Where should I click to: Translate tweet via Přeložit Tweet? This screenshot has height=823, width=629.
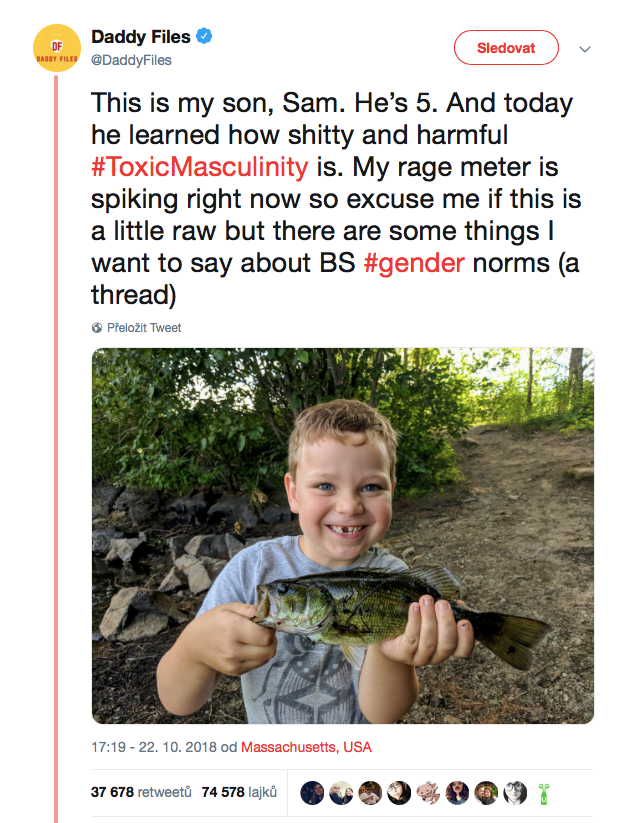[144, 328]
